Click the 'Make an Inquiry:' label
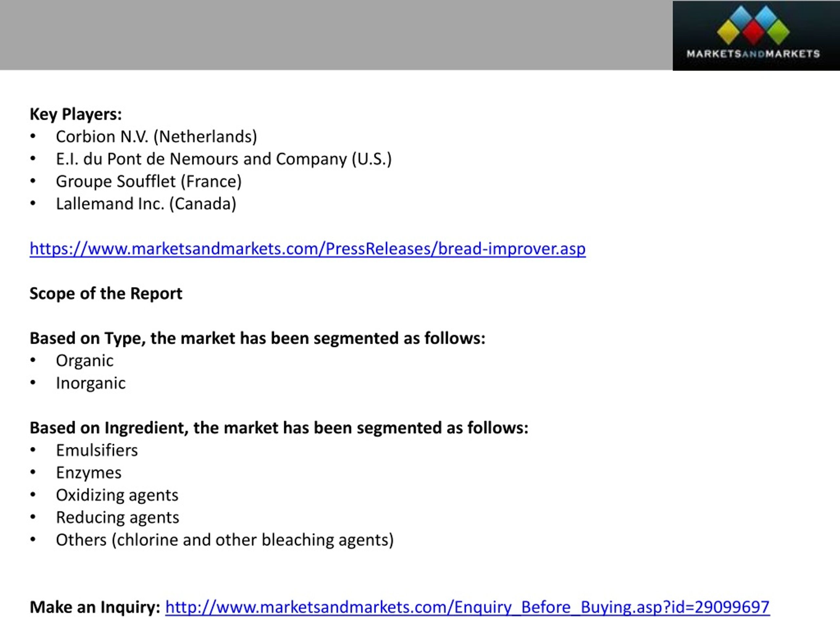The height and width of the screenshot is (630, 840). [95, 607]
